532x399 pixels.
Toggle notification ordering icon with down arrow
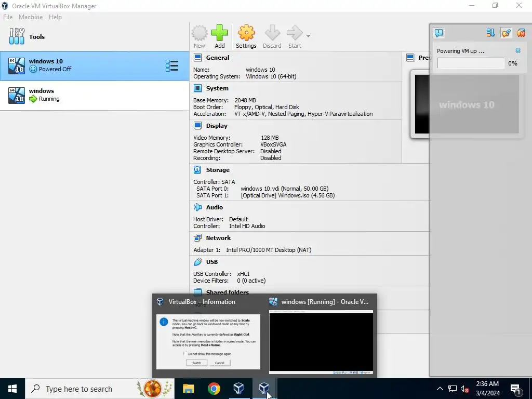(490, 33)
